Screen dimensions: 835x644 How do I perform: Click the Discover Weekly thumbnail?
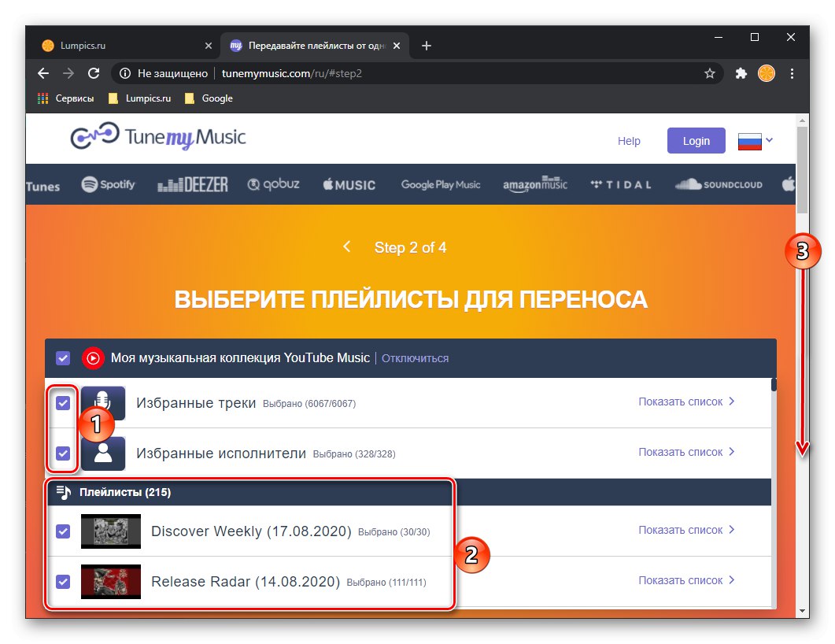pos(111,531)
